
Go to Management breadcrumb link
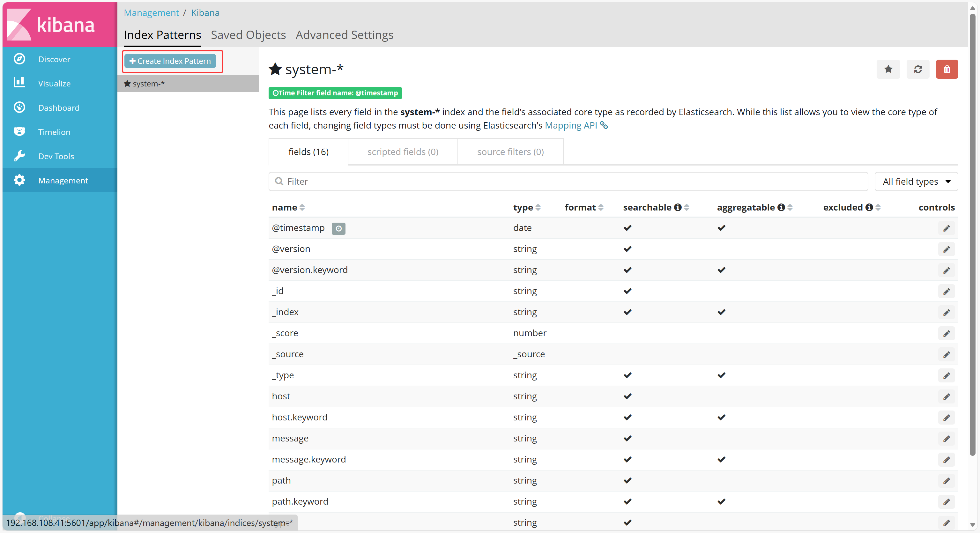pos(151,12)
